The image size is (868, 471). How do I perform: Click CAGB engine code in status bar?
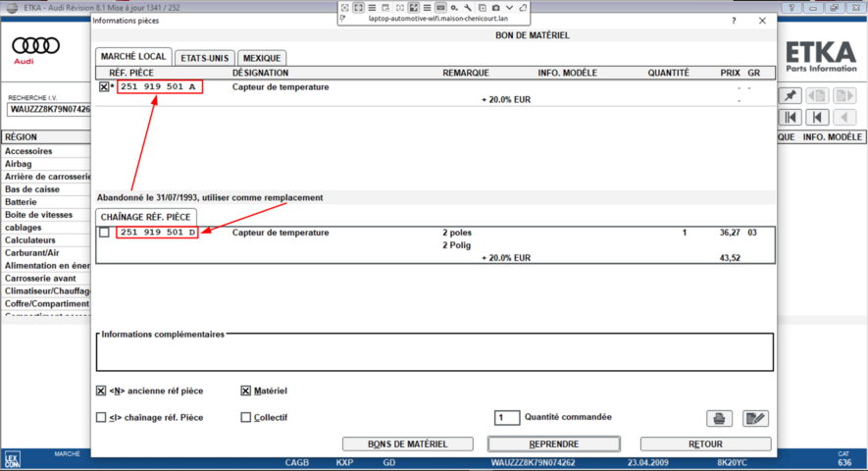coord(297,462)
